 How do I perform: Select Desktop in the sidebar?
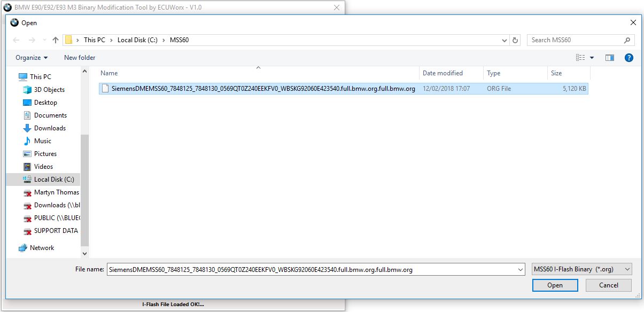(x=45, y=103)
